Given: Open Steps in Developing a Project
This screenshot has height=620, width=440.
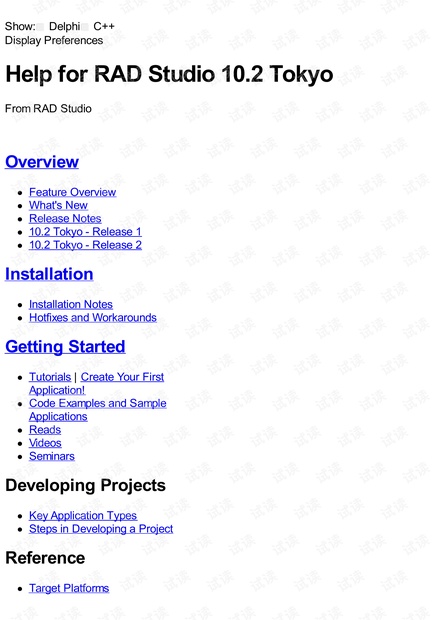Looking at the screenshot, I should pos(101,529).
